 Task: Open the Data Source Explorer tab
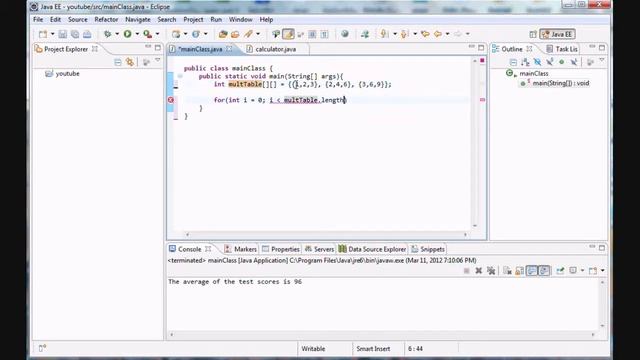372,249
